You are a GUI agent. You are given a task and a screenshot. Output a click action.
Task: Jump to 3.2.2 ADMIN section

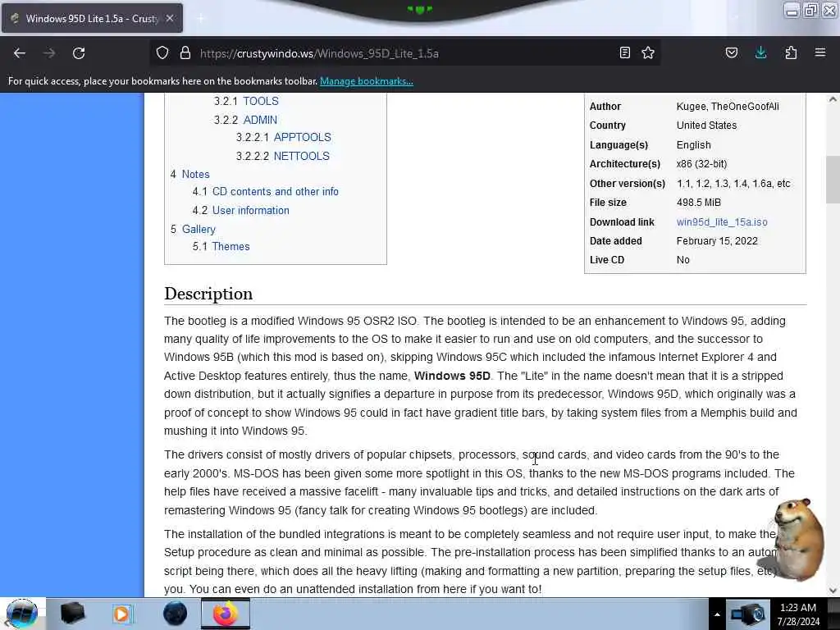tap(245, 120)
